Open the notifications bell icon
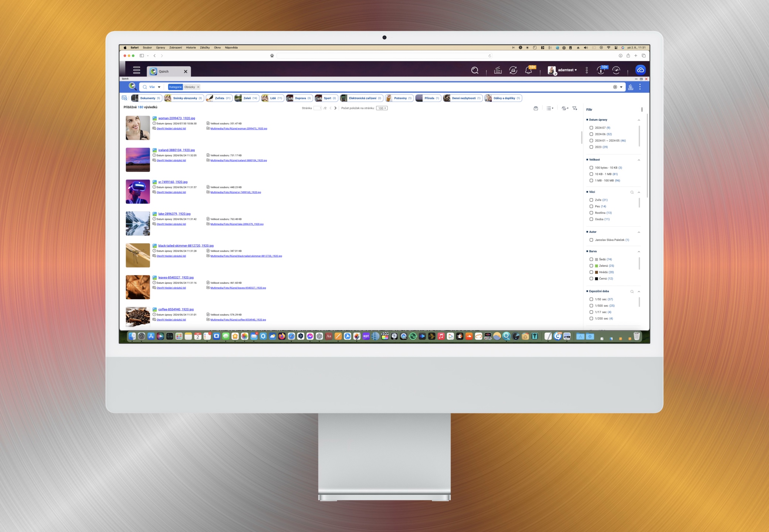Screen dimensions: 769x532 (529, 70)
